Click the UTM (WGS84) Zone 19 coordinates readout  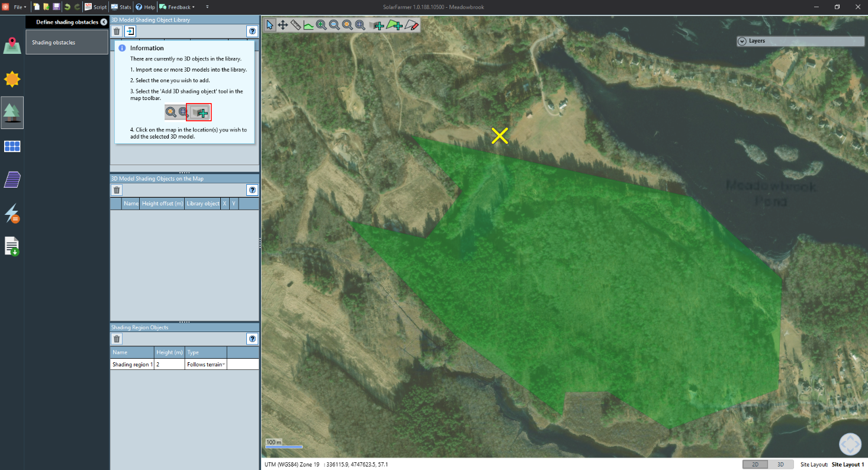pos(326,465)
